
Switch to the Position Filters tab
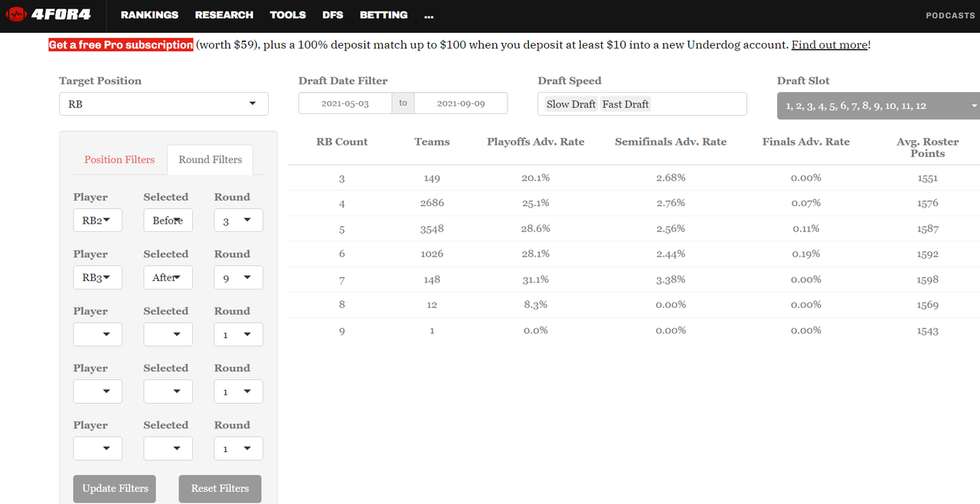click(119, 159)
